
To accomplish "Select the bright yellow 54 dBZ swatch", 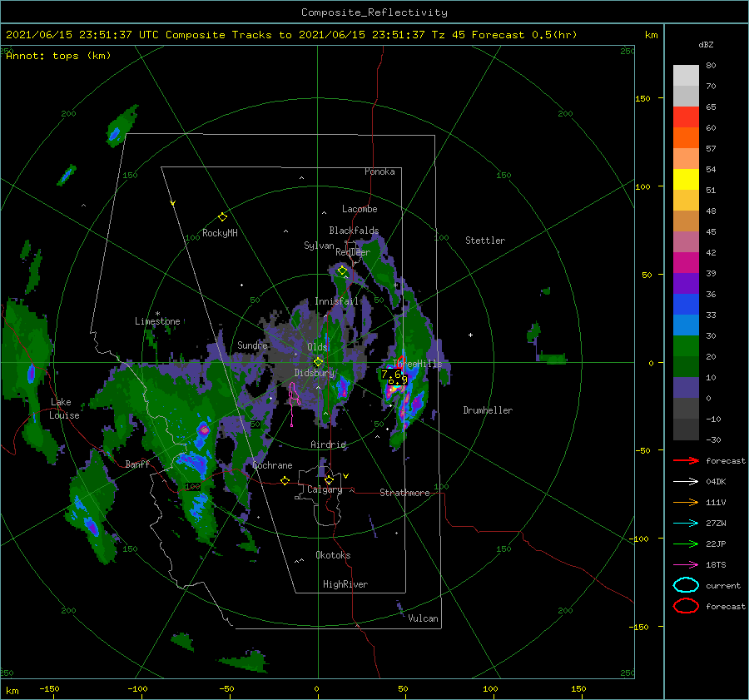I will click(x=686, y=179).
